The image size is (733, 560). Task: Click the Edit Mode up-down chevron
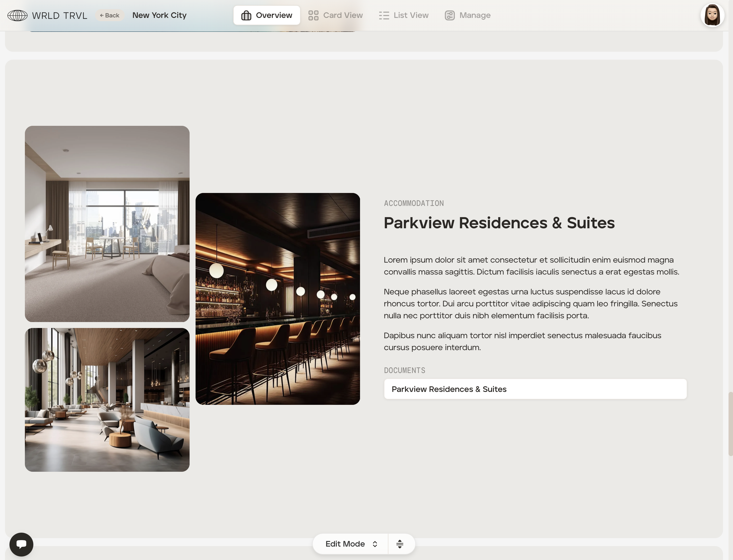tap(375, 544)
